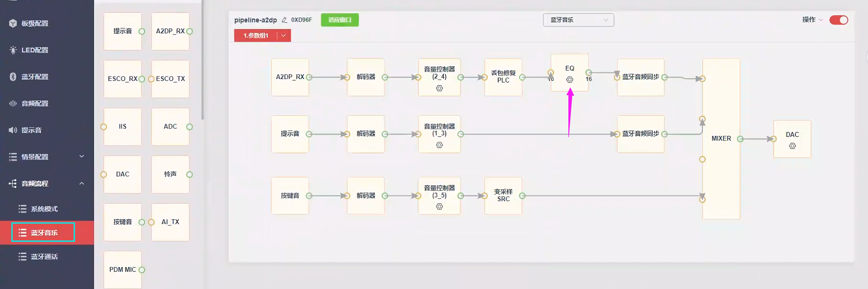
Task: Select the MIXER node on canvas
Action: click(721, 139)
